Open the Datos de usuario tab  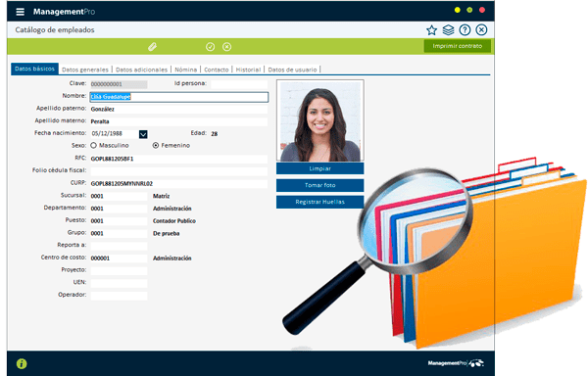[x=292, y=70]
